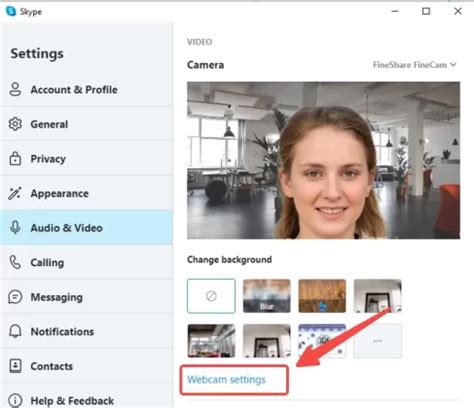This screenshot has height=408, width=474.
Task: Open Account & Profile settings
Action: pos(86,89)
